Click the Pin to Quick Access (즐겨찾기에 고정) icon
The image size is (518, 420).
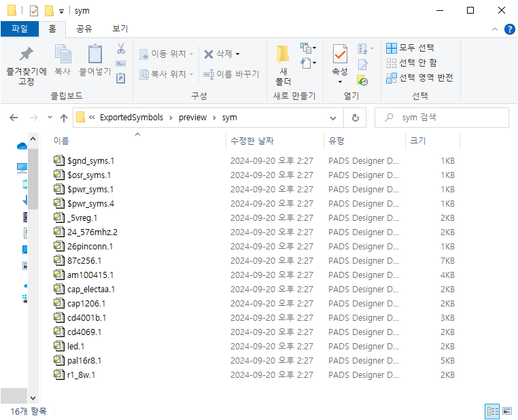click(x=26, y=56)
